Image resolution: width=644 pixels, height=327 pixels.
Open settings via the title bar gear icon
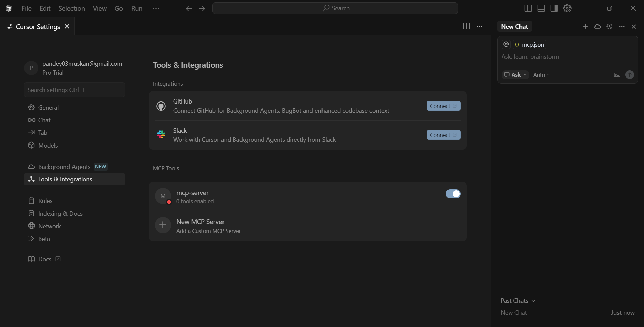pyautogui.click(x=567, y=8)
